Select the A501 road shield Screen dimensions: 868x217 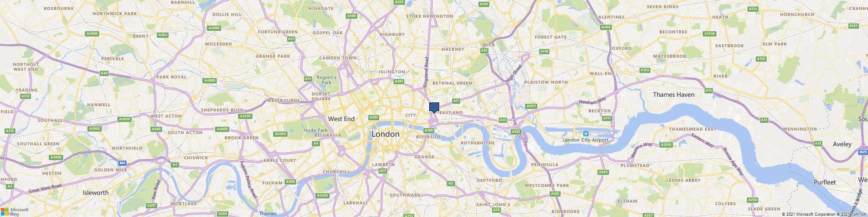pos(399,81)
